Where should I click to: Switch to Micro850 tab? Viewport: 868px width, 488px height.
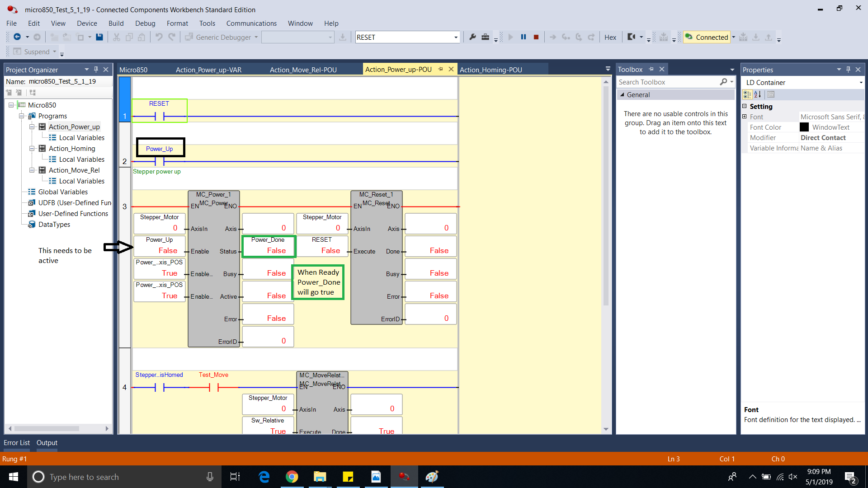click(x=133, y=70)
